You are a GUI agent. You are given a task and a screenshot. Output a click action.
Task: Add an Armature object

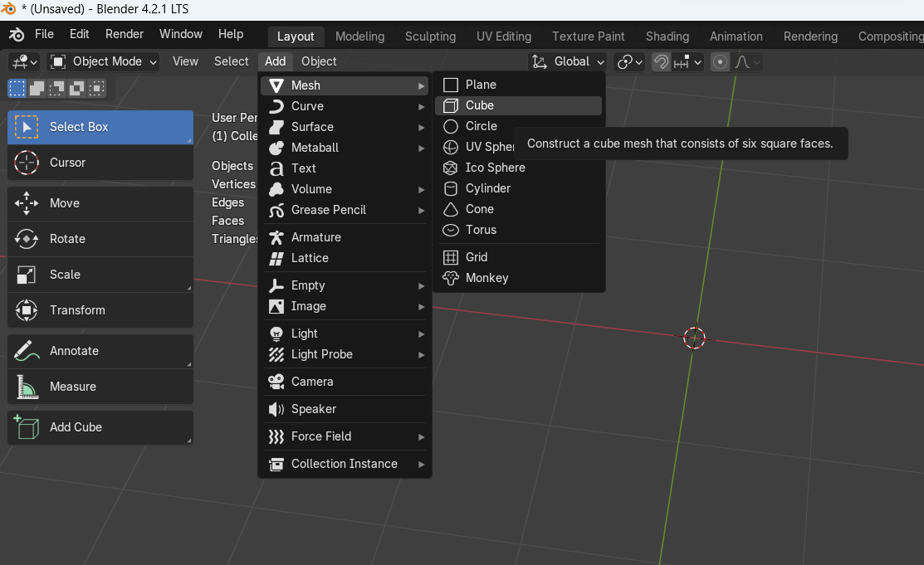pyautogui.click(x=345, y=237)
